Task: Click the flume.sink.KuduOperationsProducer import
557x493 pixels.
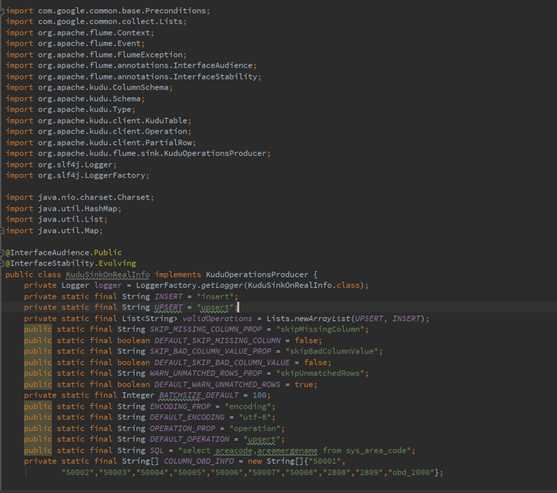Action: click(138, 153)
